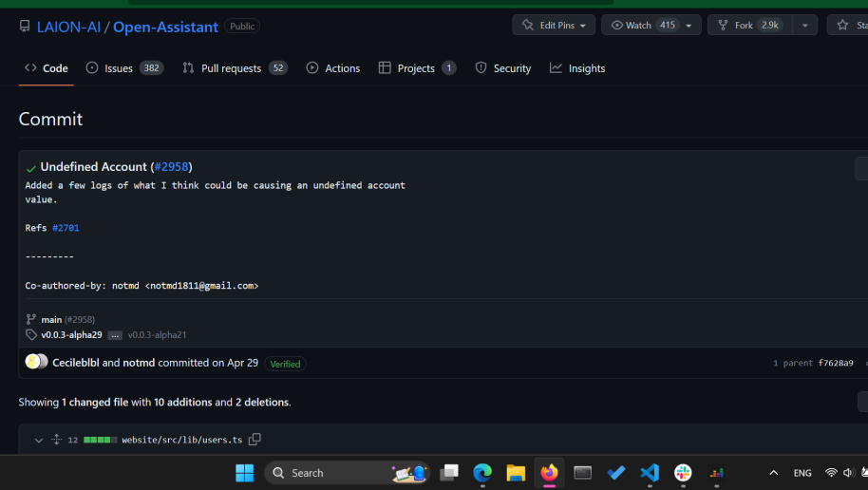
Task: Click the tag icon beside v0.0.3-alpha29
Action: (x=31, y=334)
